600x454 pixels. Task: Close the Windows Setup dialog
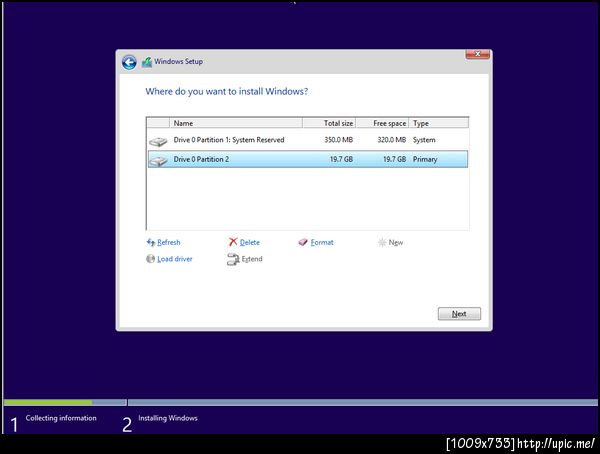[478, 54]
